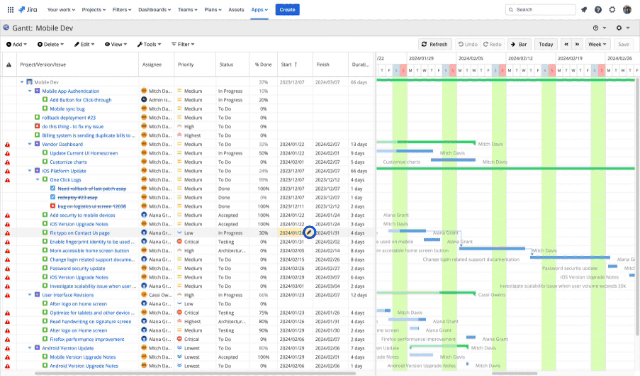Image resolution: width=640 pixels, height=376 pixels.
Task: Click the pencil edit icon on start date
Action: click(x=309, y=232)
